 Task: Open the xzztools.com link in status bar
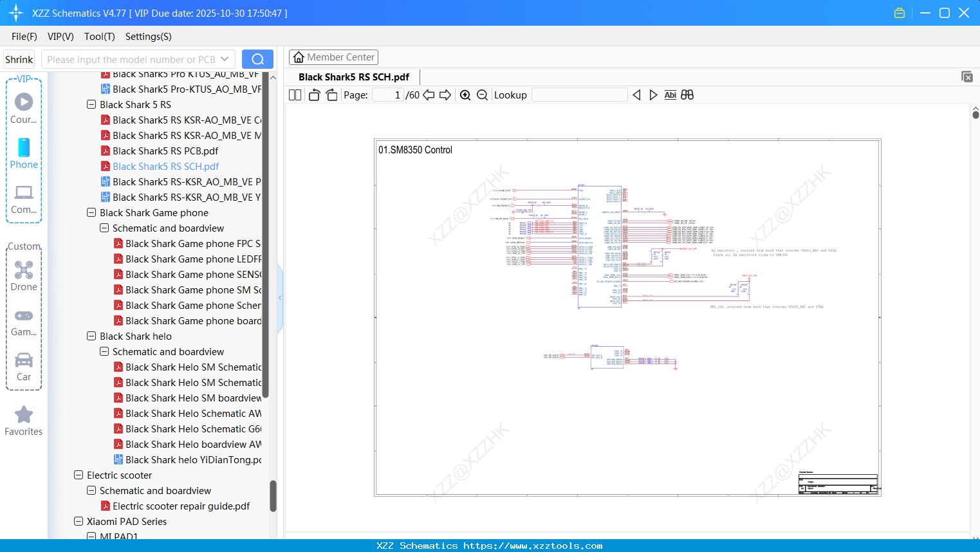pos(533,546)
